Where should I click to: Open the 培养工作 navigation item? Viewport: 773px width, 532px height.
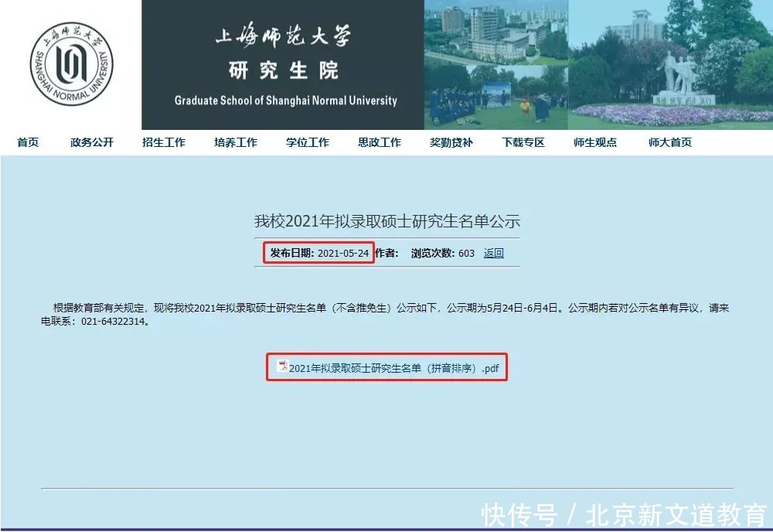pos(235,142)
